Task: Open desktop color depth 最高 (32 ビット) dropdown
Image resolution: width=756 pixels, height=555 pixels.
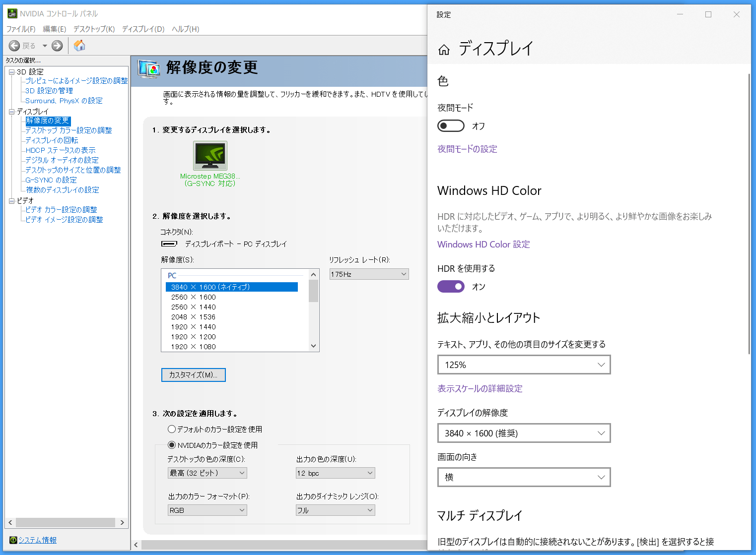Action: [x=207, y=473]
